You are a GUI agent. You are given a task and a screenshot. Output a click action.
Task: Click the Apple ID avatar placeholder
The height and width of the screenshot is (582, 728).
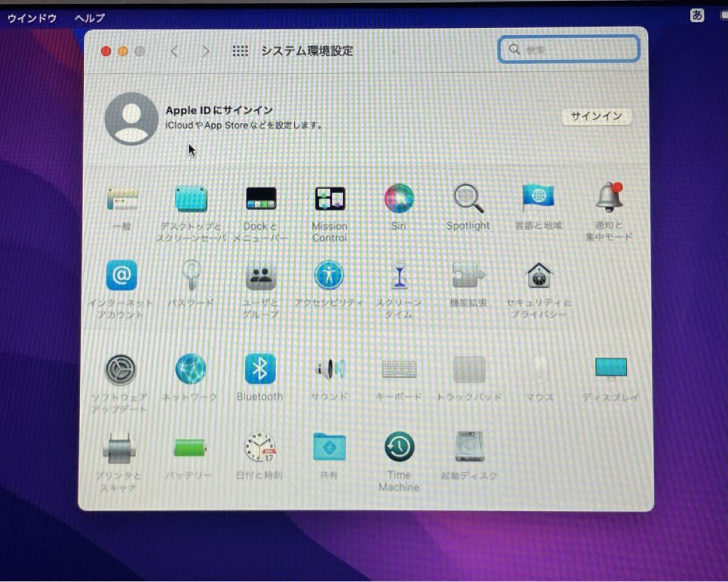[x=132, y=118]
